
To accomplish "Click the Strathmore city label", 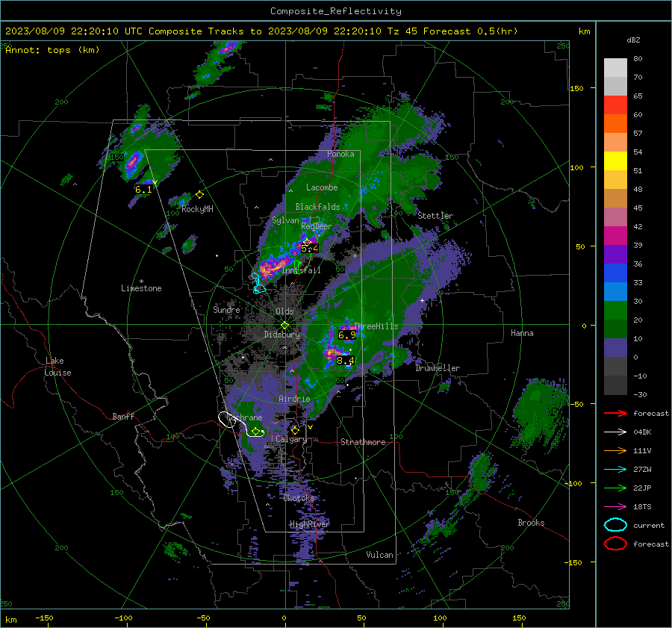I will 363,442.
